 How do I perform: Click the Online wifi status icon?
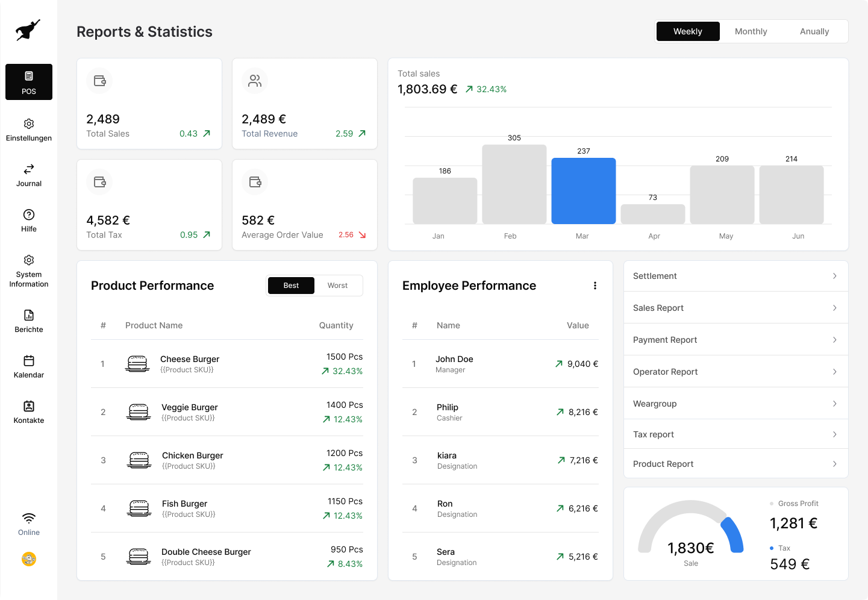29,518
